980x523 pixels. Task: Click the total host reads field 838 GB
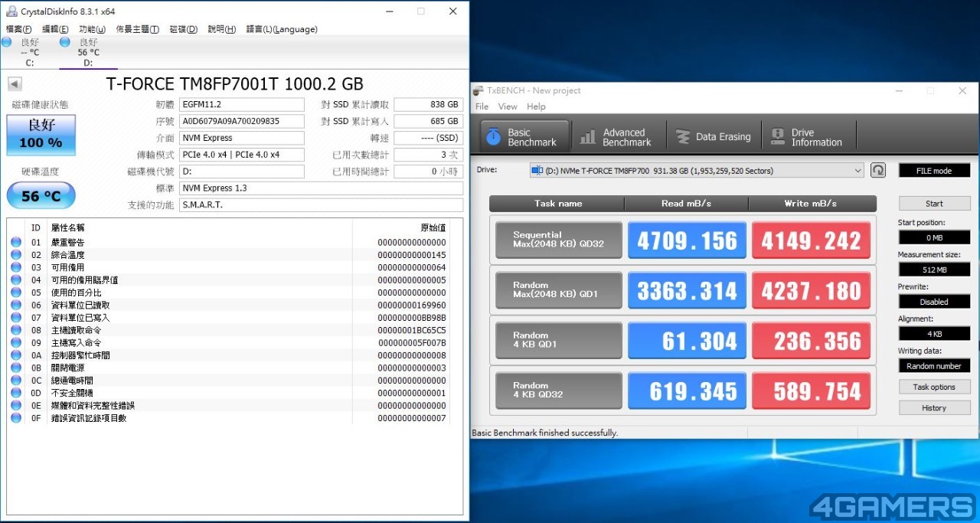tap(428, 104)
